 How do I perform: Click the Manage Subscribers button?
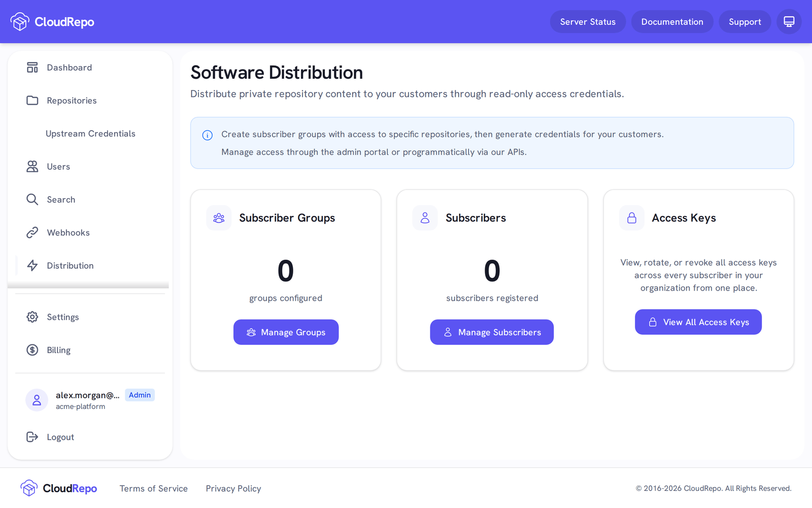(492, 332)
